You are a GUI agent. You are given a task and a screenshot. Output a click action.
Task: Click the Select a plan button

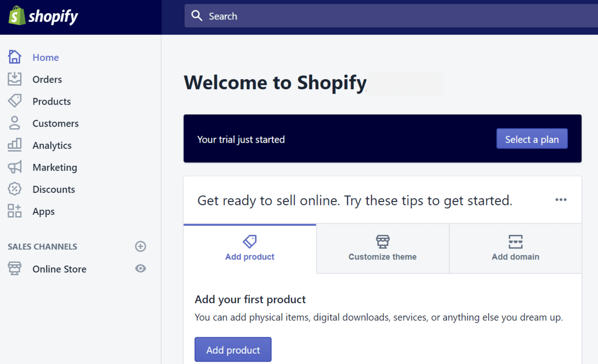pos(532,139)
